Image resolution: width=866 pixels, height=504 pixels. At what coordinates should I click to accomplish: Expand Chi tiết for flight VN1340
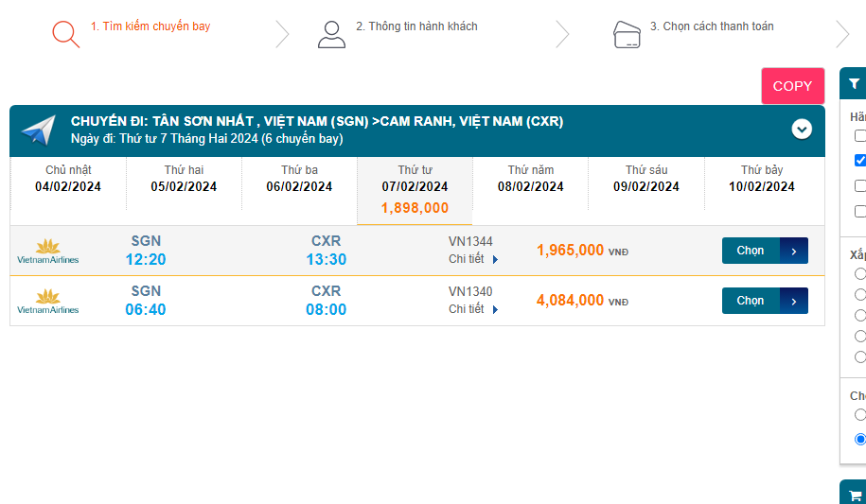473,309
